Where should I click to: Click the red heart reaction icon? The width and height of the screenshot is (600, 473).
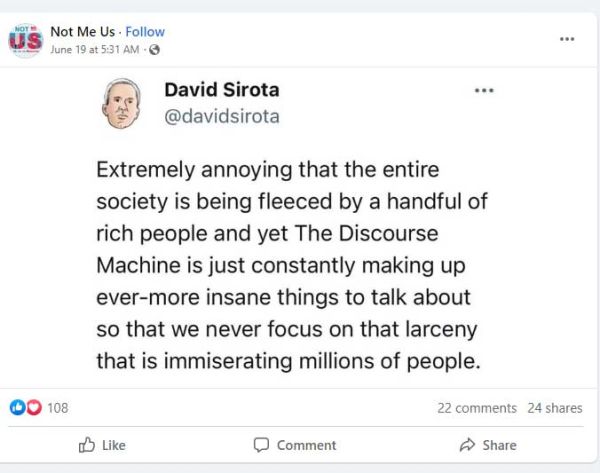(x=33, y=408)
